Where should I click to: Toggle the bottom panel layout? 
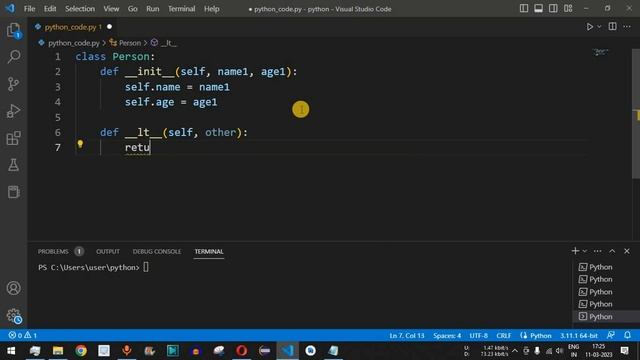point(538,9)
